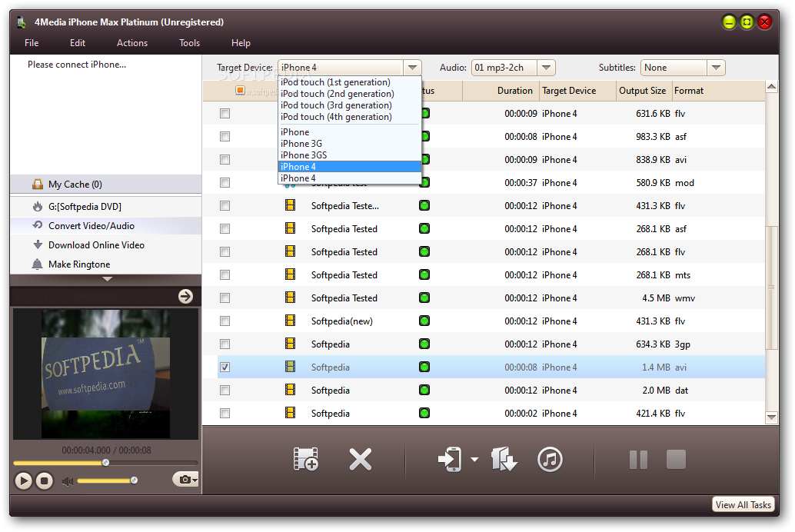Click the Make Ringtone bell icon
Screen dimensions: 795x532
click(x=37, y=264)
